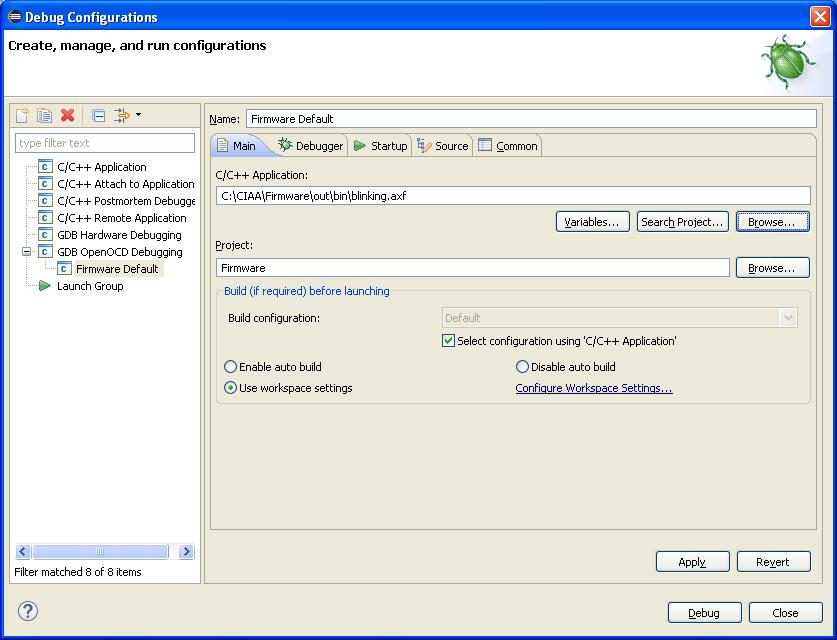The width and height of the screenshot is (837, 640).
Task: Select C/C++ Attach to Application entry
Action: click(x=125, y=184)
